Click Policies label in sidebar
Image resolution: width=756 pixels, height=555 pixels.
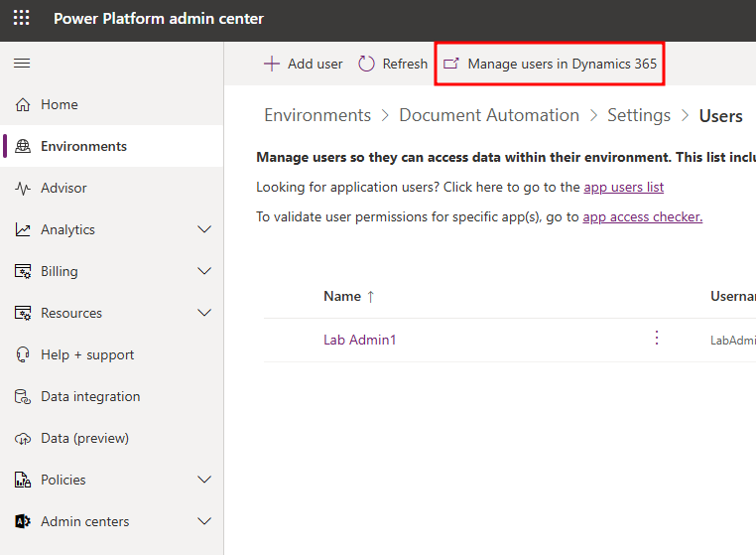(x=63, y=480)
